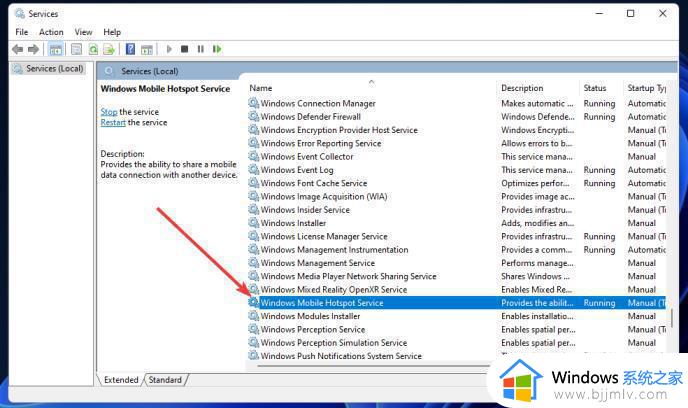The width and height of the screenshot is (688, 408).
Task: Open the Help toolbar icon
Action: pos(130,49)
